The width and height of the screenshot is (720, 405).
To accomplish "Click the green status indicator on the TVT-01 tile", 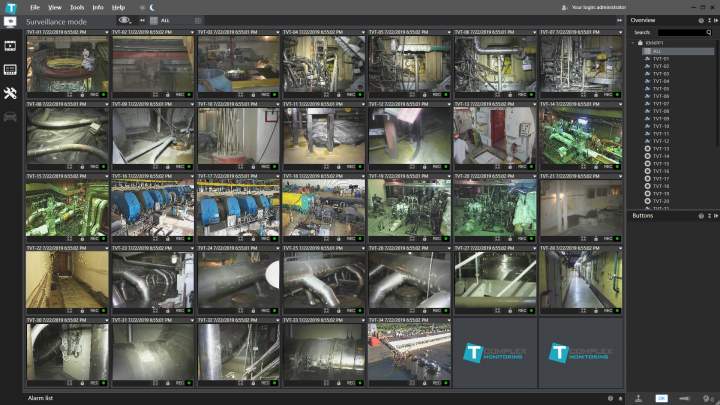I will pos(104,95).
